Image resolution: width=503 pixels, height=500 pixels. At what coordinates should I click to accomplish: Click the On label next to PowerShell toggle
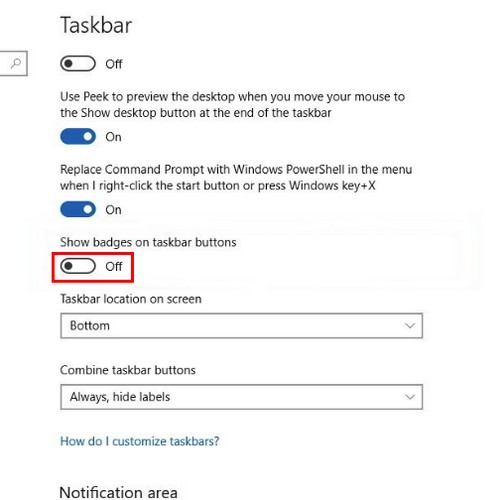113,210
